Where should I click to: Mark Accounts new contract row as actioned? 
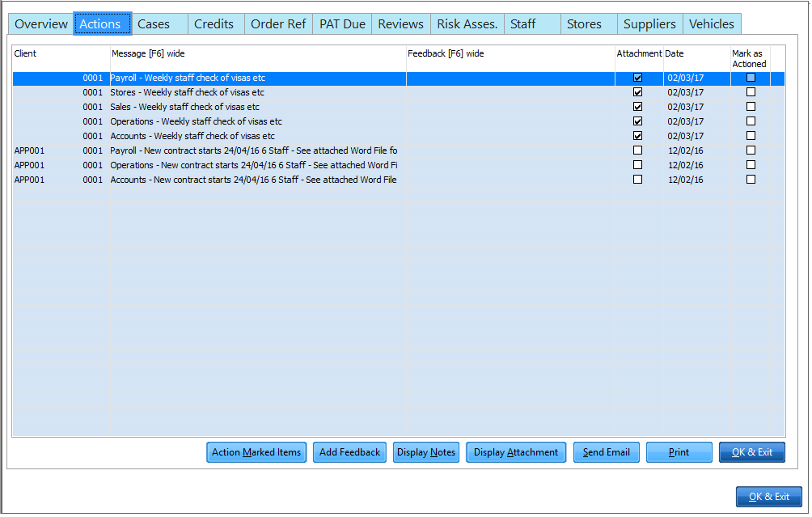pyautogui.click(x=751, y=180)
